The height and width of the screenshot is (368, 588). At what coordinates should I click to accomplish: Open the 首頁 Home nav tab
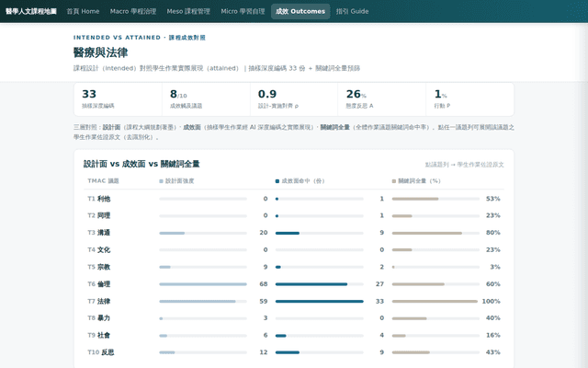[83, 11]
